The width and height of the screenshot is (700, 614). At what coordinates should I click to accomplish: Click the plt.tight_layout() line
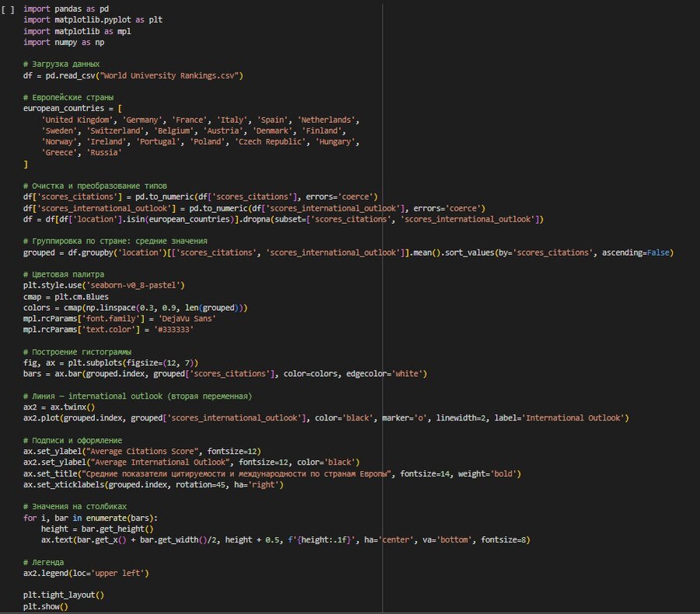pos(64,595)
